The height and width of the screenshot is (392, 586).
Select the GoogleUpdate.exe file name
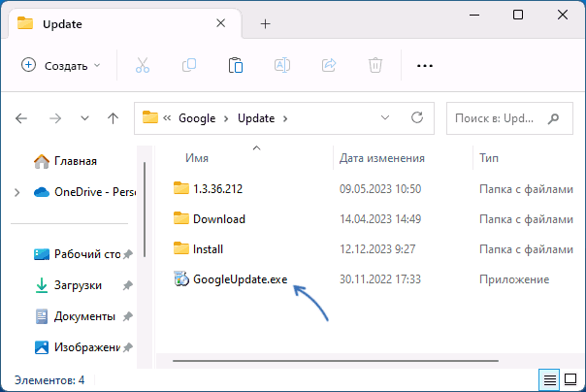pos(240,279)
